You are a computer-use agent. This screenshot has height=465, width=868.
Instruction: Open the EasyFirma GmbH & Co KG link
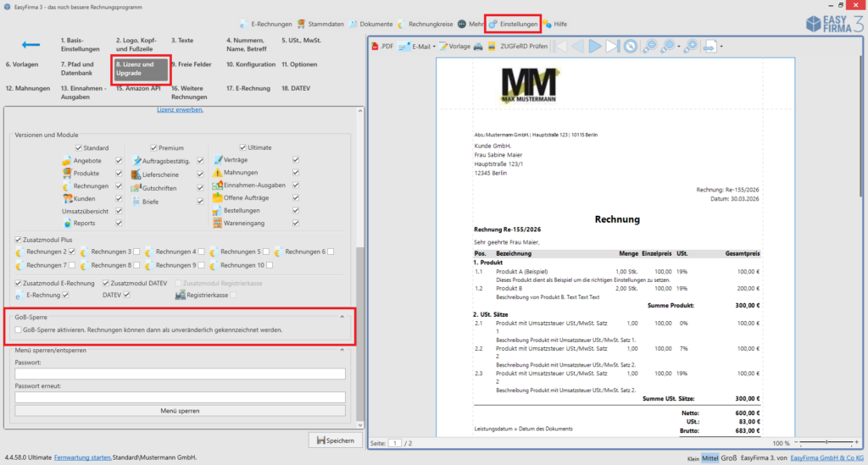click(826, 458)
